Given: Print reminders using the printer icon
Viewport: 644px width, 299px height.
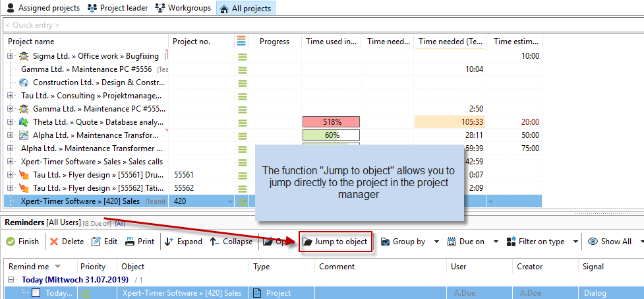Looking at the screenshot, I should (x=130, y=242).
